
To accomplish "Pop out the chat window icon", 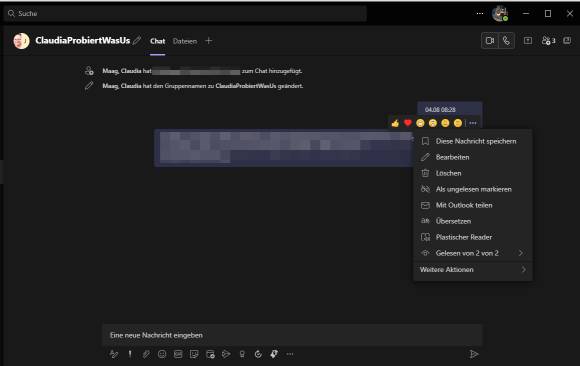I will click(567, 40).
